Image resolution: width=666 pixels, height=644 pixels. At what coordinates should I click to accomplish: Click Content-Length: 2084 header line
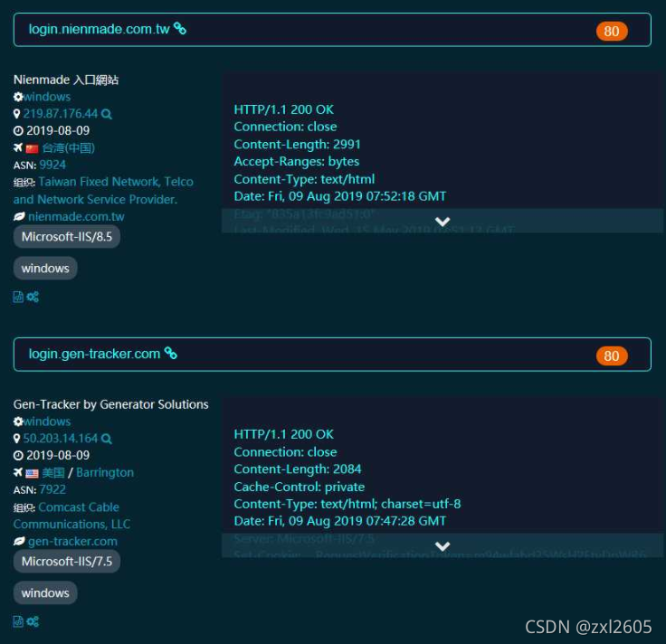pyautogui.click(x=298, y=469)
